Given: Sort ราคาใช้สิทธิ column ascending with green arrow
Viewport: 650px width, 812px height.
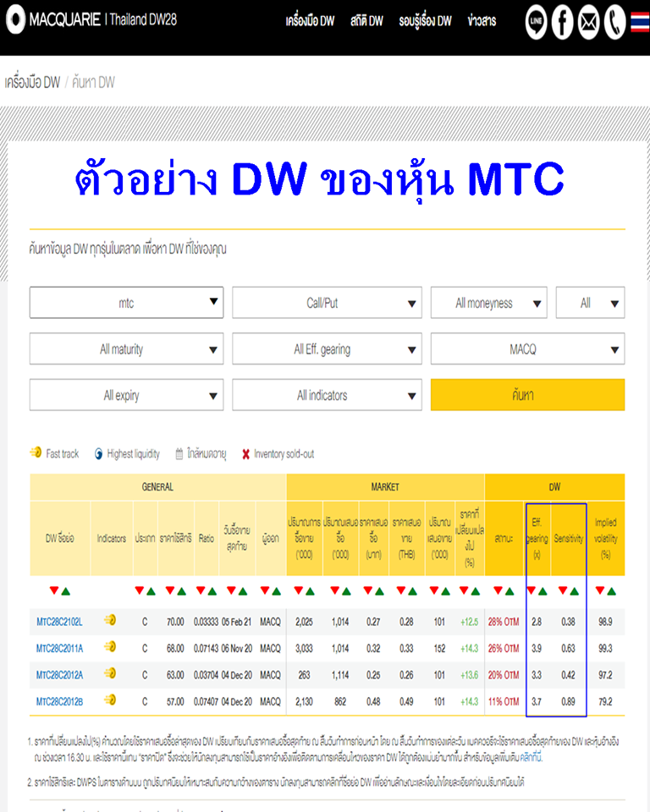Looking at the screenshot, I should [x=181, y=591].
